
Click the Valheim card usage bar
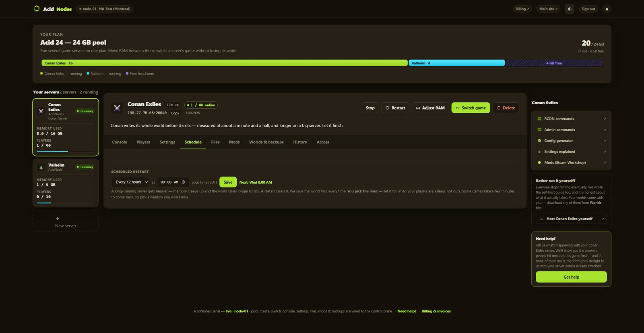point(66,203)
